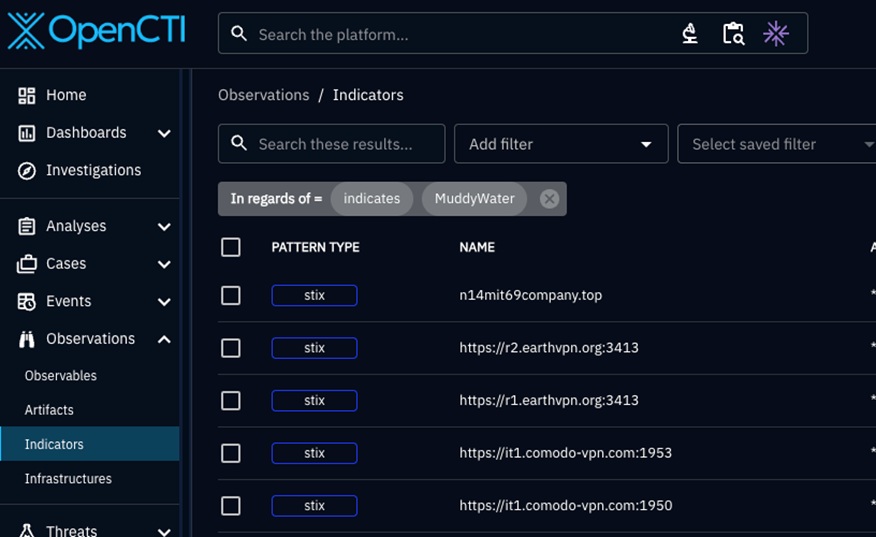876x537 pixels.
Task: Click the Dashboards chart icon
Action: coord(26,133)
